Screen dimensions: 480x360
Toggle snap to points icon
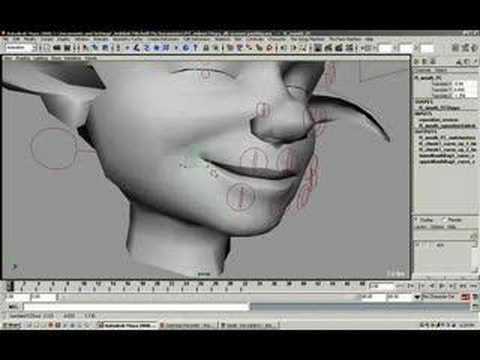[x=249, y=48]
